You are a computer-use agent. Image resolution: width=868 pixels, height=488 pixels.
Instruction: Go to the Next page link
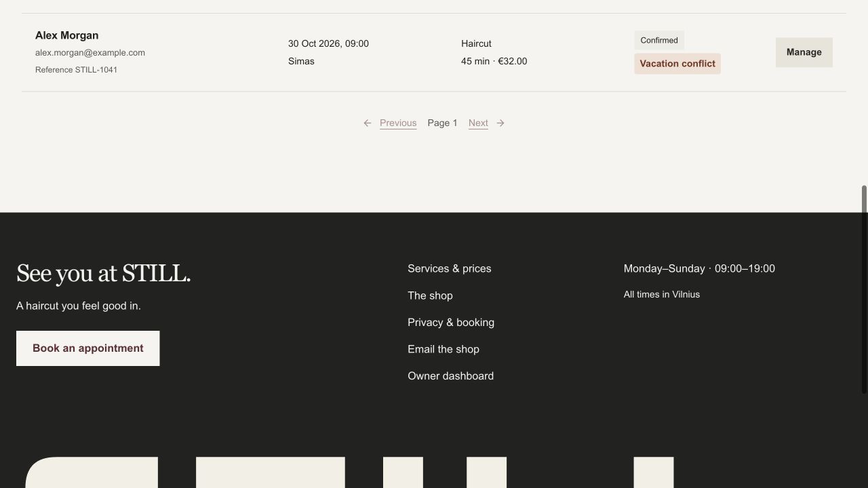[x=478, y=123]
